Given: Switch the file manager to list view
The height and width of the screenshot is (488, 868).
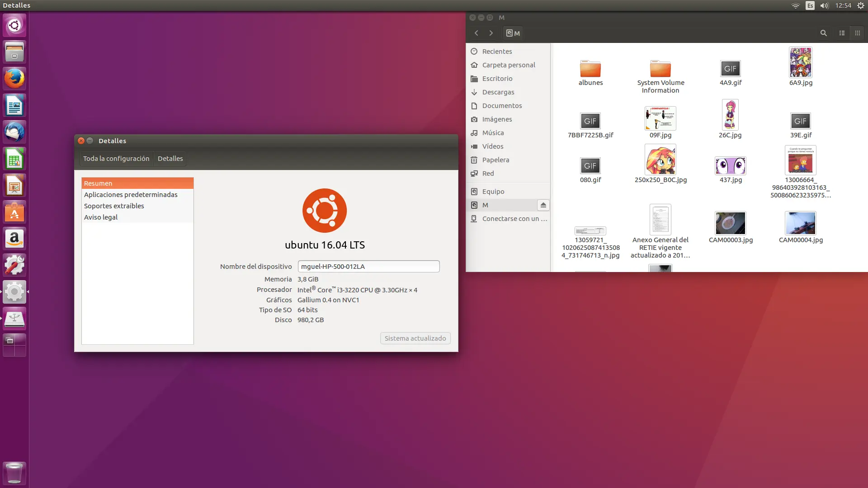Looking at the screenshot, I should coord(841,33).
